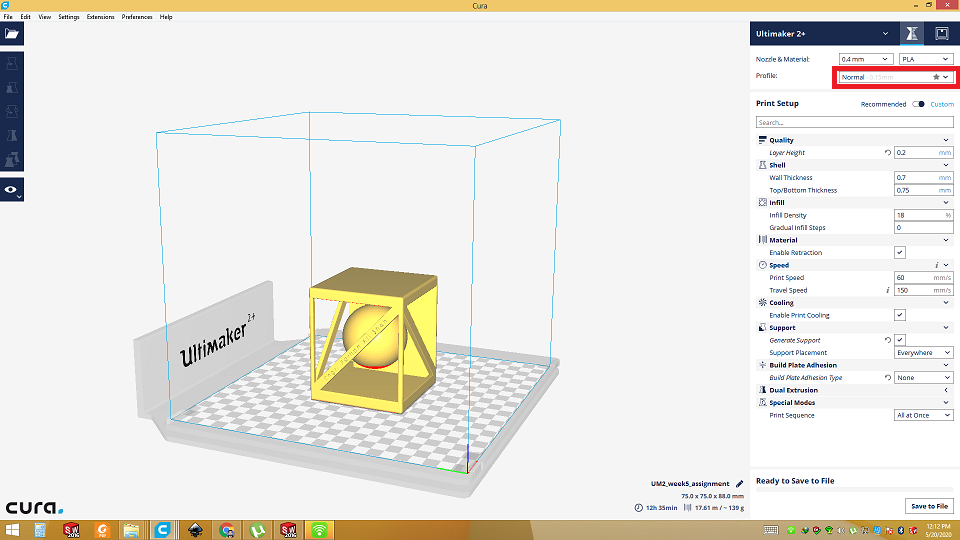Click the Infill Density value field
Screen dimensions: 960x540
(923, 215)
